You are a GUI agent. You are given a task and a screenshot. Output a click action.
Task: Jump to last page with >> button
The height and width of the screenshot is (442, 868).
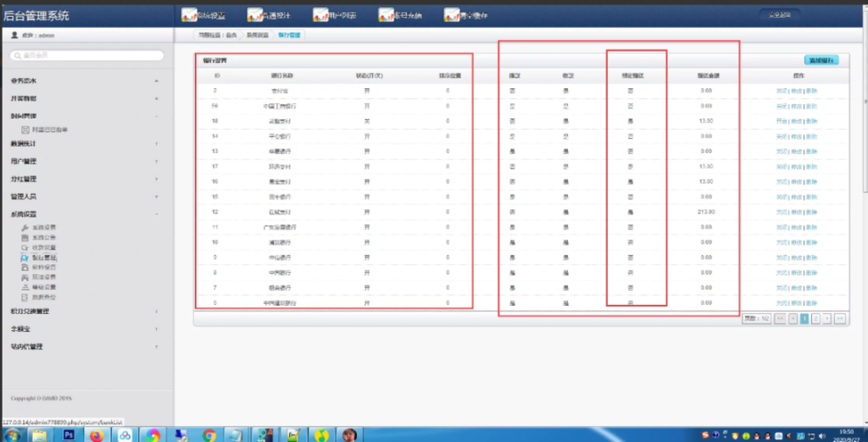[839, 318]
